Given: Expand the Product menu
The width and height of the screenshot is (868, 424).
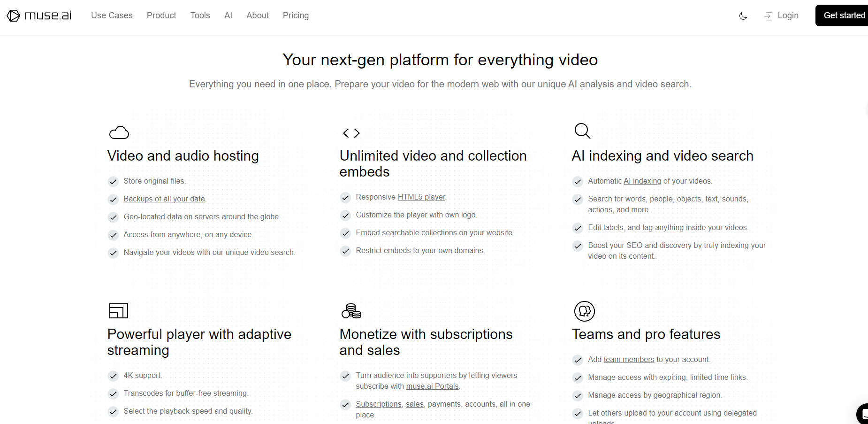Looking at the screenshot, I should click(x=161, y=15).
